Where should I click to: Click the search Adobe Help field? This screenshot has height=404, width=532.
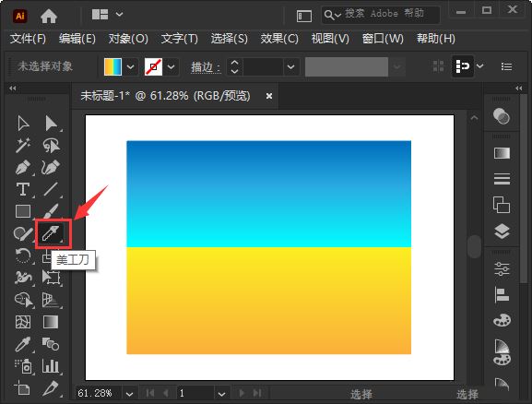[381, 14]
